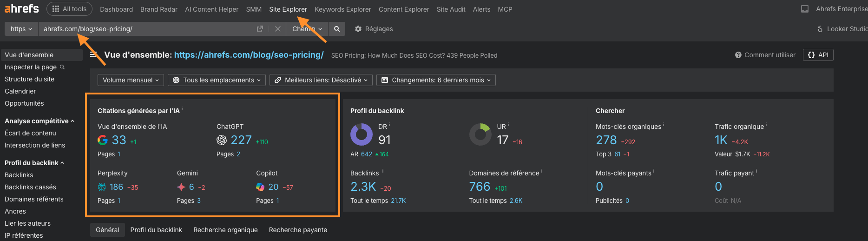Click Google AI overview count 33
The width and height of the screenshot is (868, 241).
119,140
